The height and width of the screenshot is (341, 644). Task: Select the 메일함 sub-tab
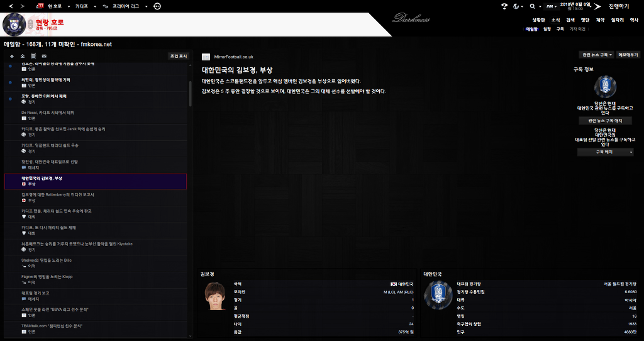click(x=531, y=29)
